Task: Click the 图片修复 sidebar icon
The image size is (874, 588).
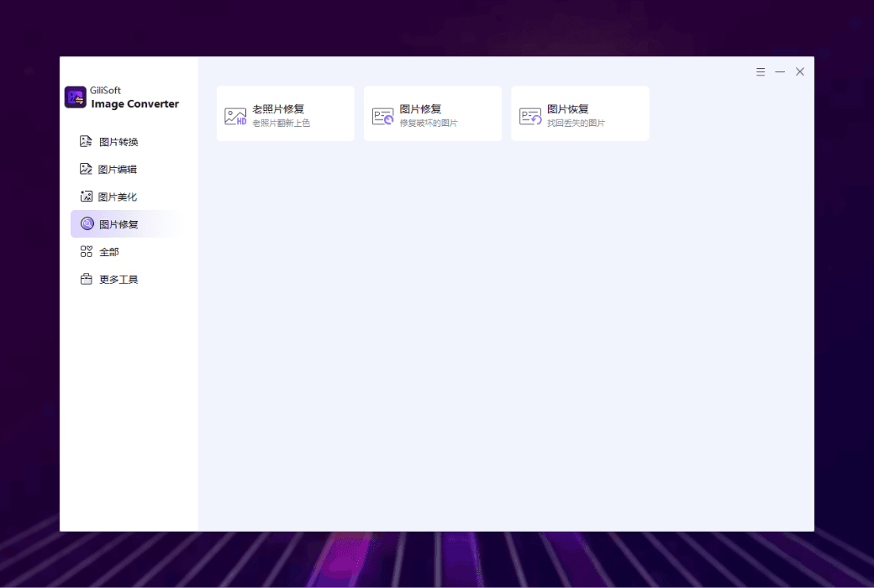Action: [x=87, y=224]
